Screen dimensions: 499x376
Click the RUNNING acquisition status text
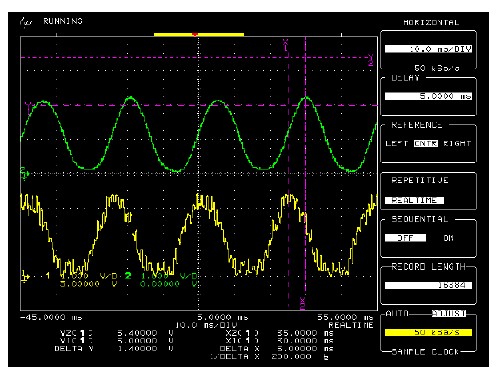pyautogui.click(x=63, y=21)
